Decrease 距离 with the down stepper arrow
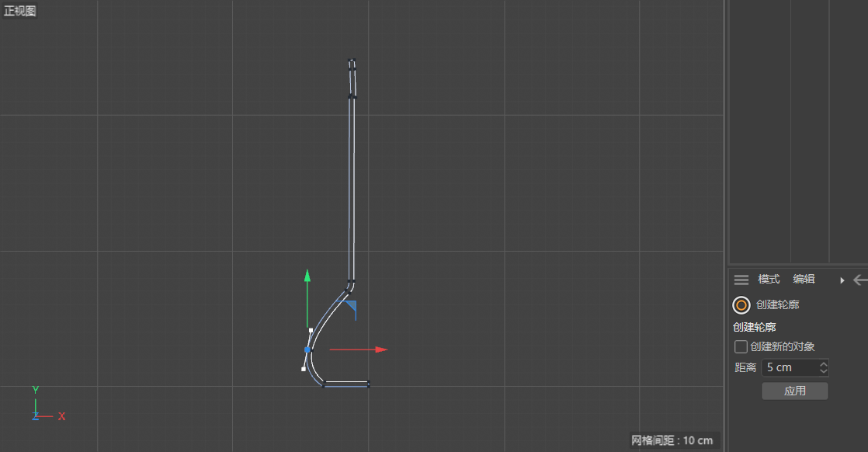Screen dimensions: 868x452 [x=824, y=371]
